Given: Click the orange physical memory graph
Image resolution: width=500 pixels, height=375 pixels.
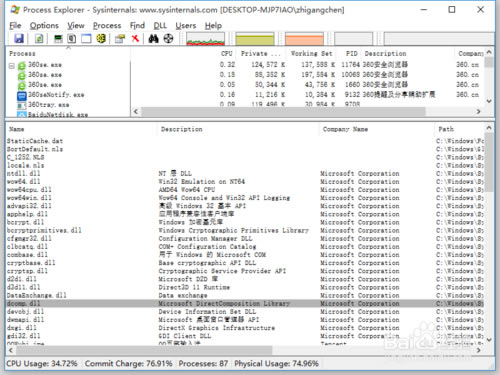Looking at the screenshot, I should [304, 39].
